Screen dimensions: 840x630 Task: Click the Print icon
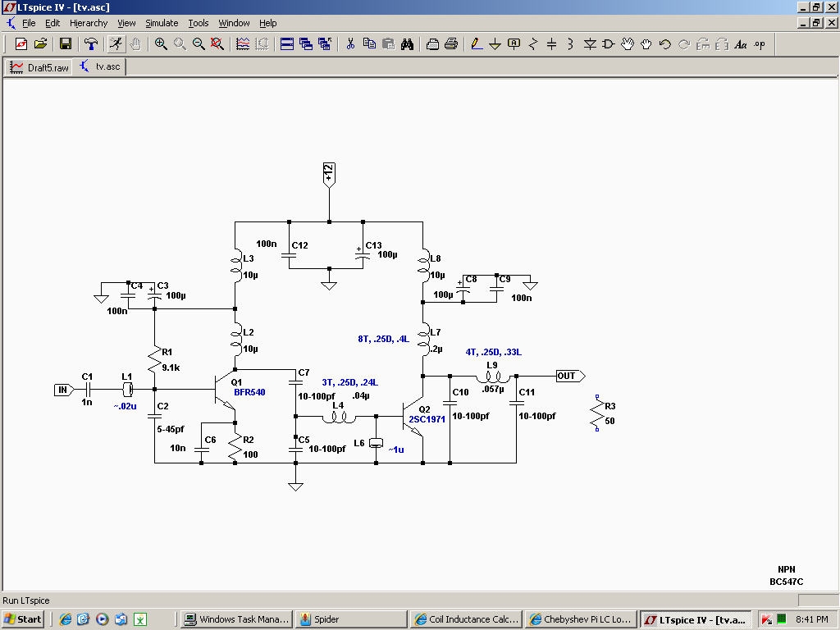click(451, 44)
